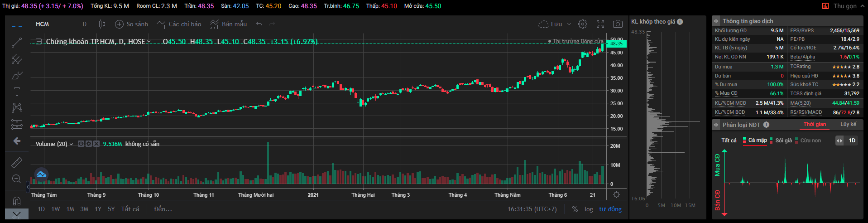Switch to the Lũy kế tab
This screenshot has width=868, height=223.
pyautogui.click(x=848, y=124)
